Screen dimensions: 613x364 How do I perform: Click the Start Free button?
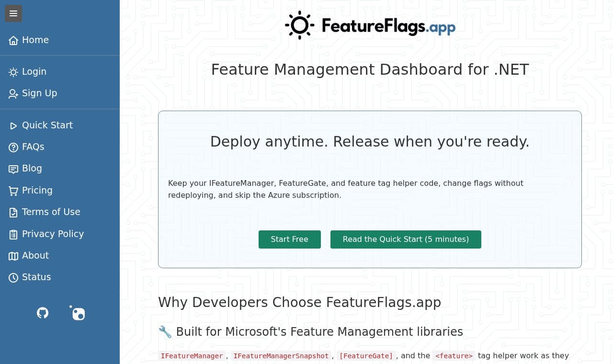pyautogui.click(x=290, y=239)
